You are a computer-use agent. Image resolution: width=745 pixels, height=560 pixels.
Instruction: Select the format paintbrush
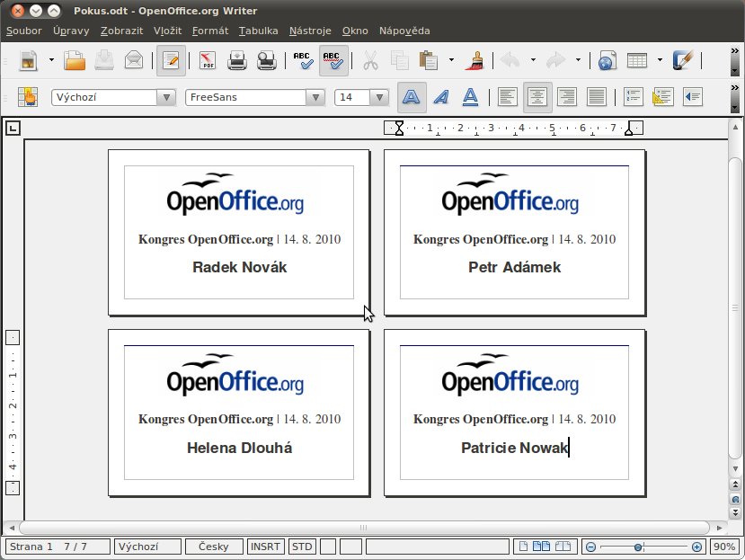click(474, 61)
